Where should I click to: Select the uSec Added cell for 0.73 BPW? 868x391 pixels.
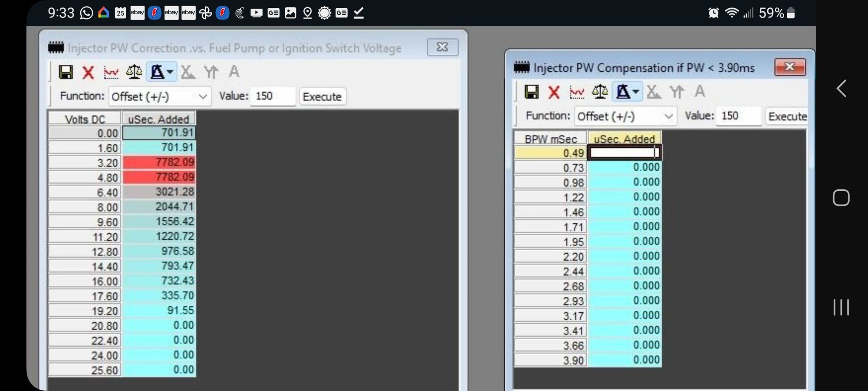[625, 168]
